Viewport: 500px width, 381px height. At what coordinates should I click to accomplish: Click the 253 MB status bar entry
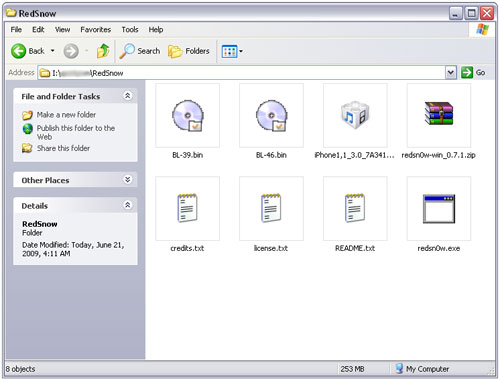point(352,369)
